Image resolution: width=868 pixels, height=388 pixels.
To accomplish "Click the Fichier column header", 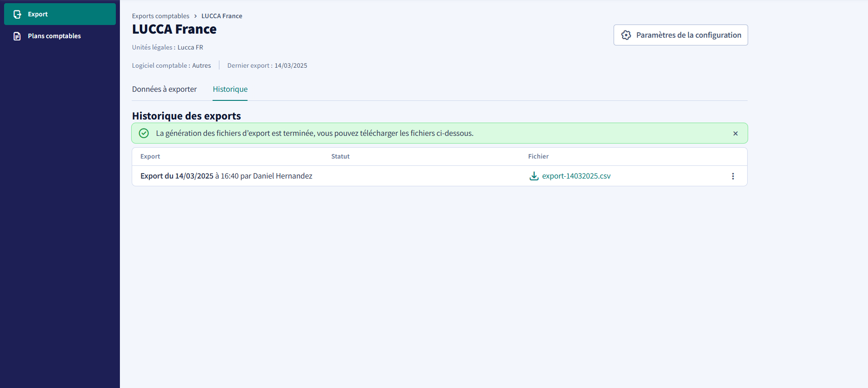I will click(x=538, y=156).
